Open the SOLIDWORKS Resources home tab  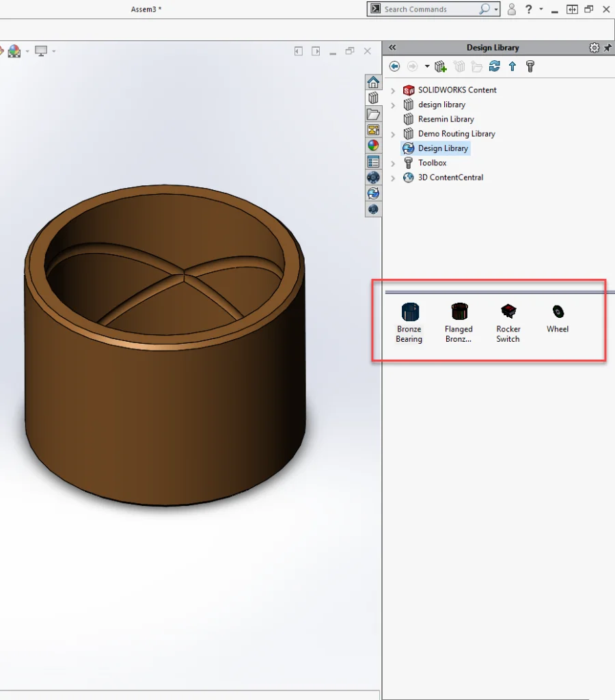(x=373, y=83)
